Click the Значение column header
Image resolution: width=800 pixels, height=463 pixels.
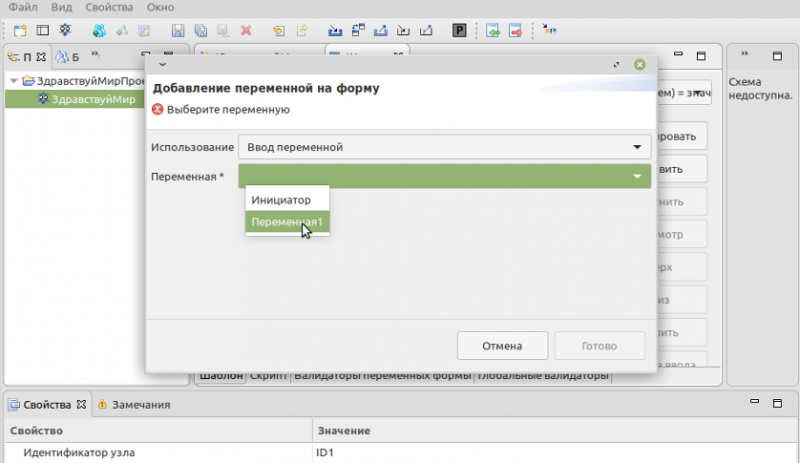coord(555,431)
